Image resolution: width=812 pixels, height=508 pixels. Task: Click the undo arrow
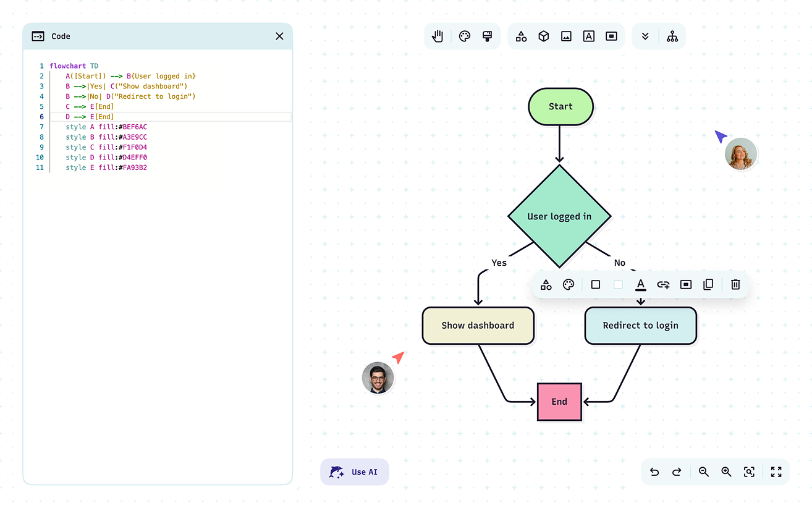pyautogui.click(x=654, y=472)
